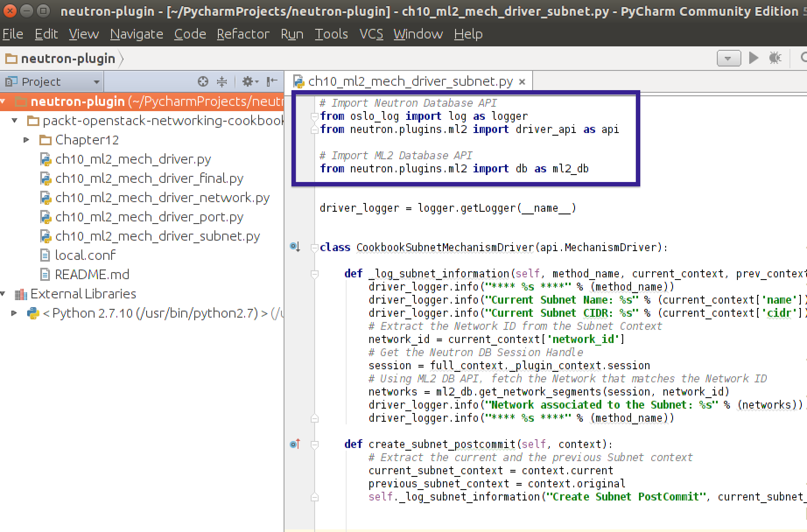Click neutron-plugin breadcrumb in navigation bar
Screen dimensions: 807x532
tap(68, 58)
